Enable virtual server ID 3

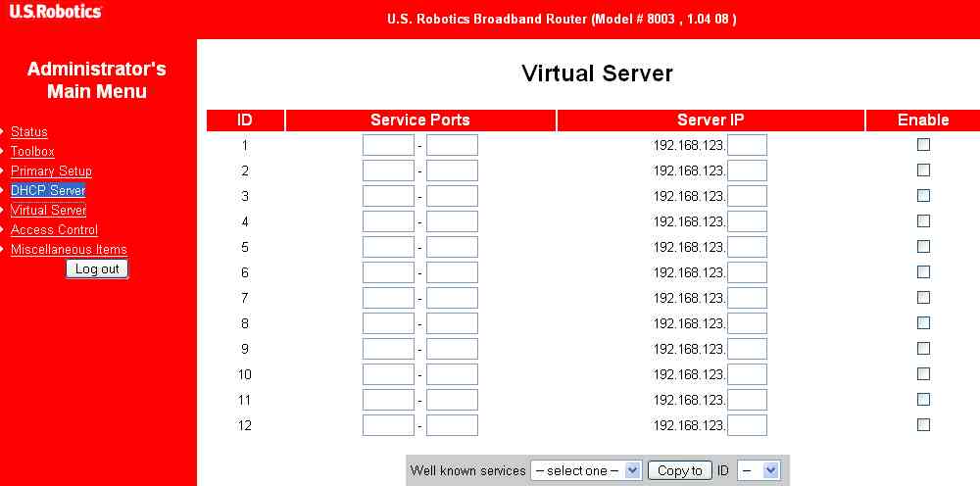point(923,196)
